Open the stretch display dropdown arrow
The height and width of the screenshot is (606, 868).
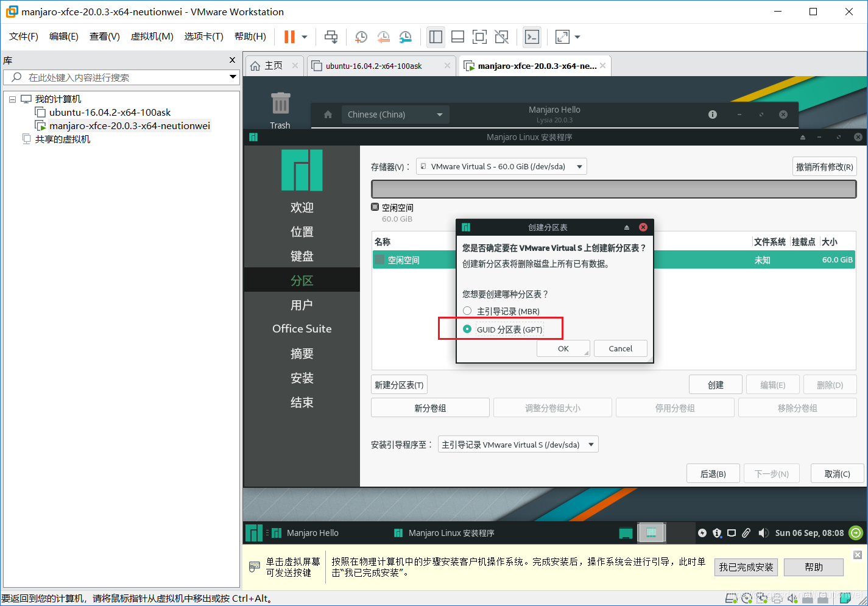point(577,37)
